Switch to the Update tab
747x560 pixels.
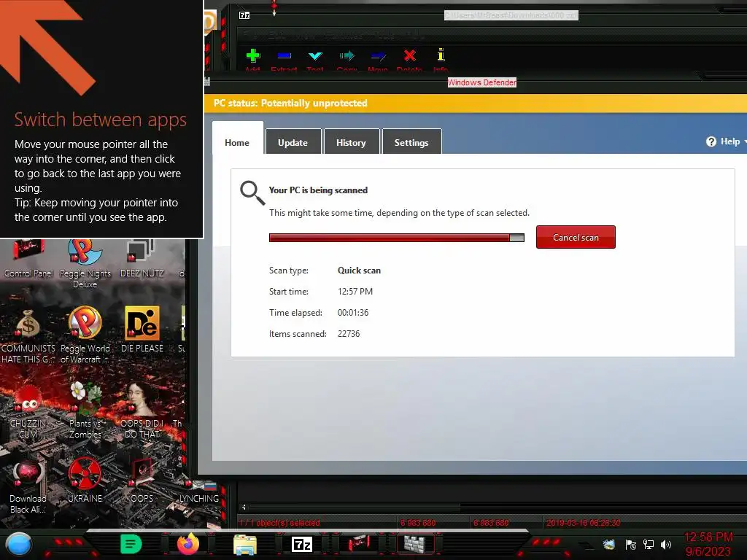[293, 142]
